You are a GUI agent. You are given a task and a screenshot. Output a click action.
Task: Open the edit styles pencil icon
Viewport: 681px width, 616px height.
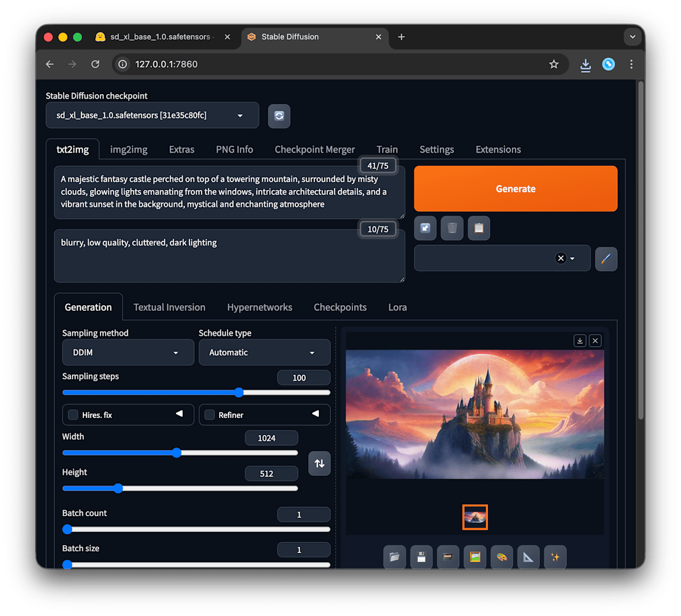pyautogui.click(x=606, y=259)
